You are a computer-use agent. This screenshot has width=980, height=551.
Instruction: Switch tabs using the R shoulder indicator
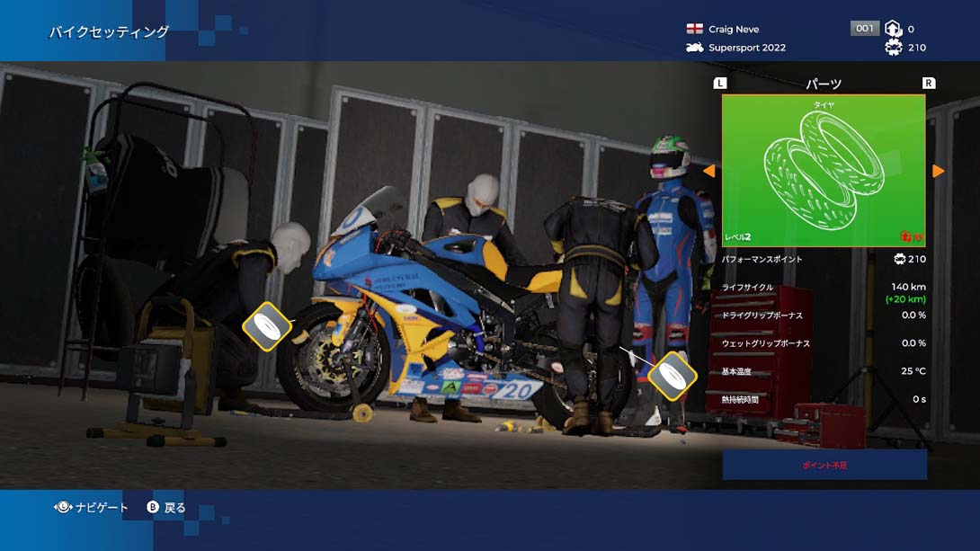click(929, 82)
